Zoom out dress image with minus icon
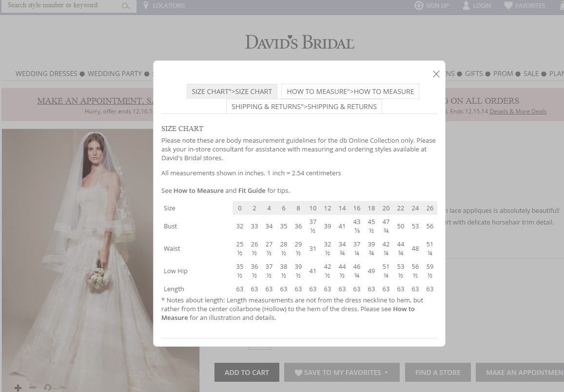 pos(33,388)
